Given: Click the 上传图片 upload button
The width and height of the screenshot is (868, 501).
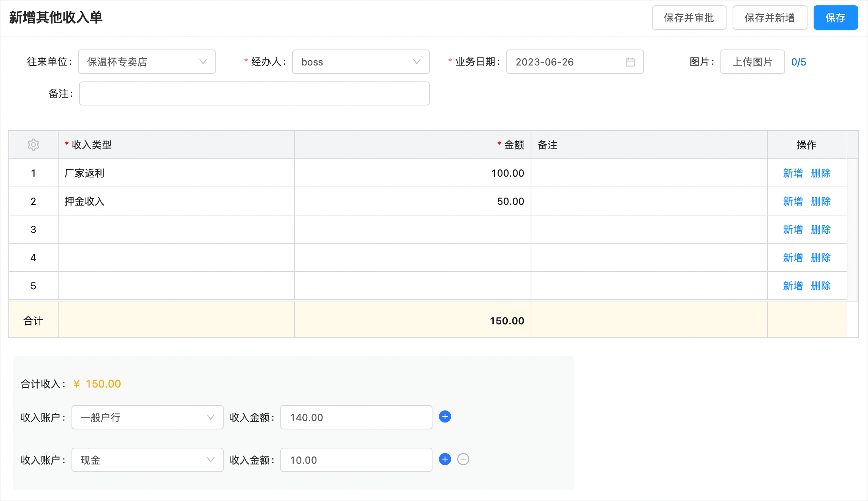Looking at the screenshot, I should point(752,62).
